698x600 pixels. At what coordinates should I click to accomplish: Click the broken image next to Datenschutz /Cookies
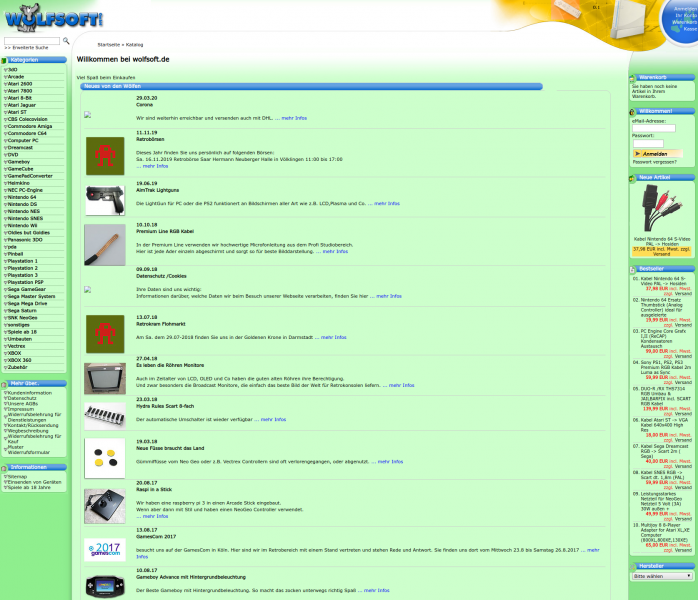(88, 290)
